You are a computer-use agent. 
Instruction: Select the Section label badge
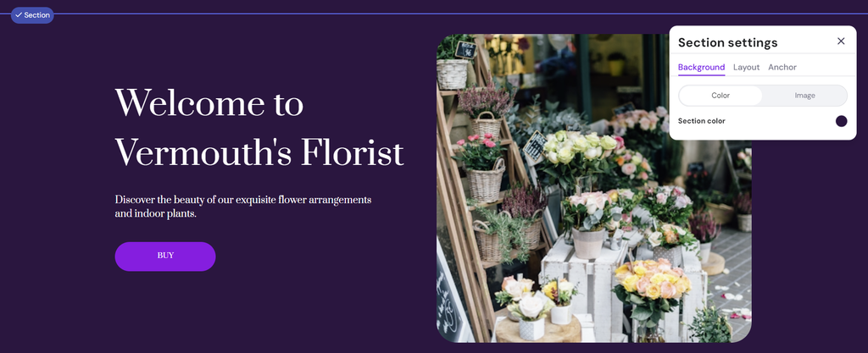coord(33,15)
